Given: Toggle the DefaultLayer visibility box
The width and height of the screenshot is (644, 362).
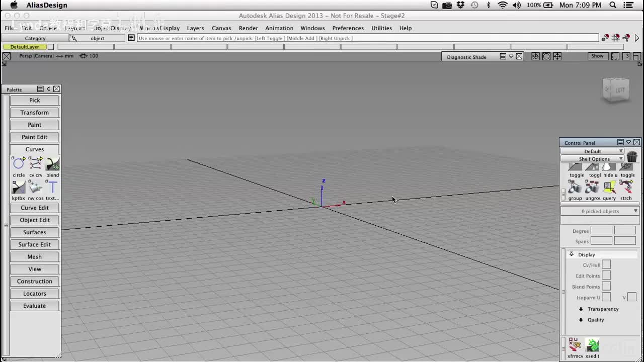Looking at the screenshot, I should pyautogui.click(x=51, y=47).
